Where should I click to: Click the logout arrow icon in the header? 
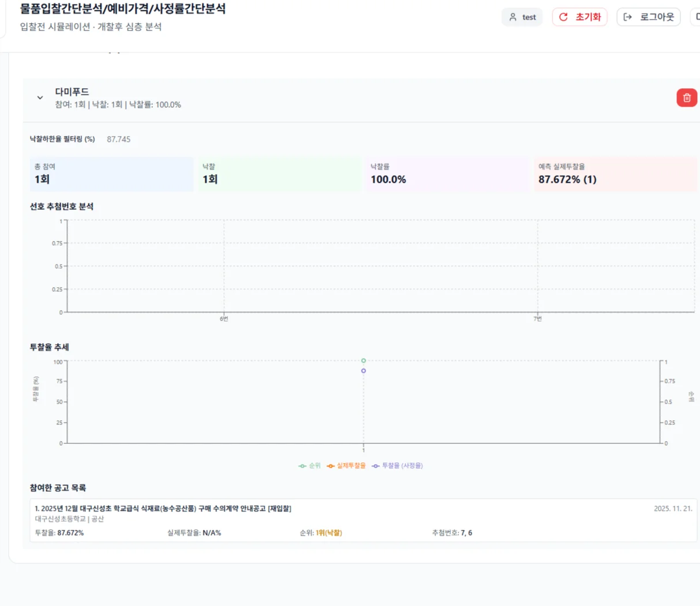point(628,17)
